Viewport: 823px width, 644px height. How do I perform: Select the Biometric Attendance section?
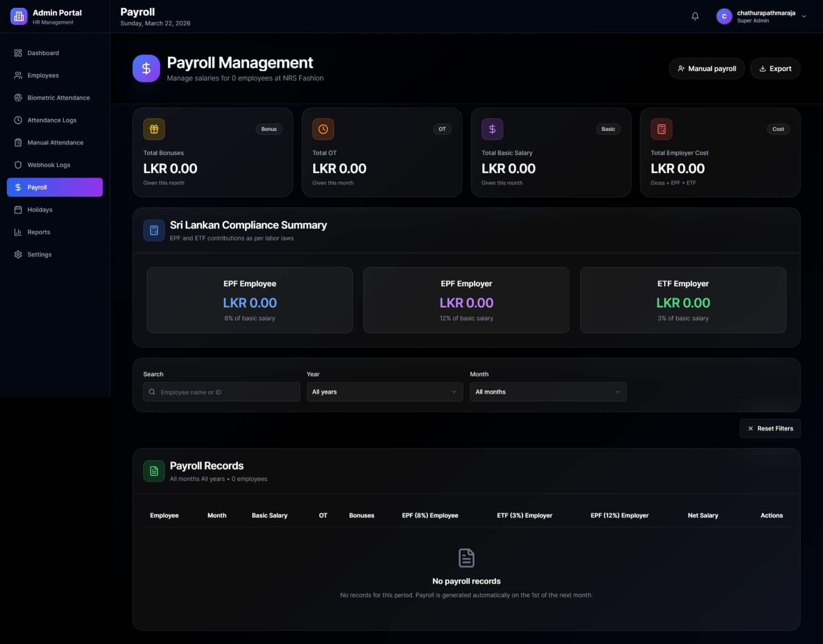coord(58,98)
